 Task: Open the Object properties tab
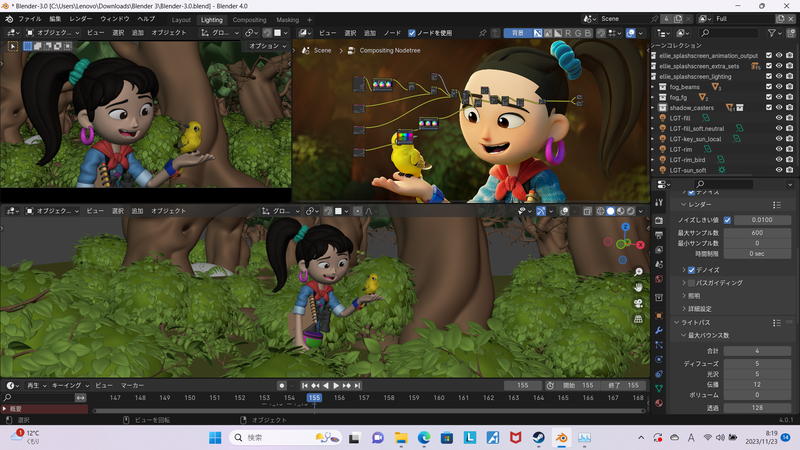[x=659, y=315]
